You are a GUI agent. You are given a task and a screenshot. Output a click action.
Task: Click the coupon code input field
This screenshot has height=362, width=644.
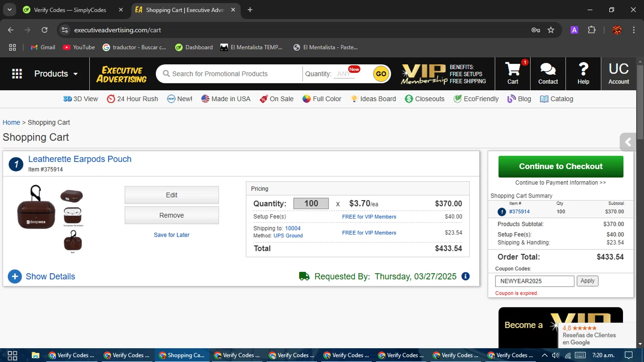(x=535, y=281)
